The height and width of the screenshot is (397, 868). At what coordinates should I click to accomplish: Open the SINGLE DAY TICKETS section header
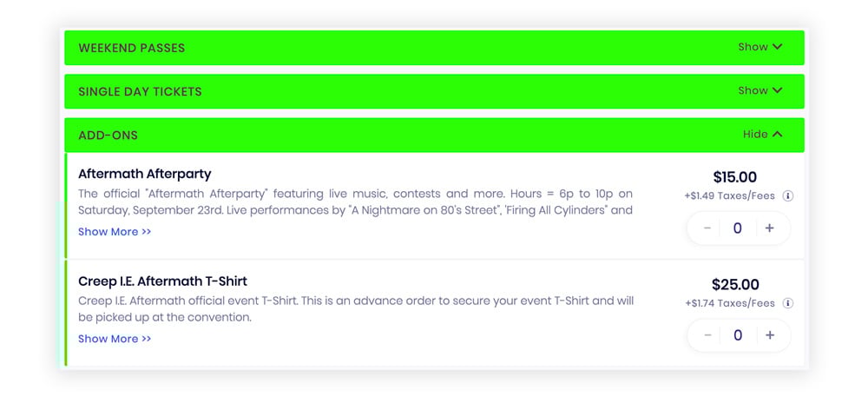[434, 91]
